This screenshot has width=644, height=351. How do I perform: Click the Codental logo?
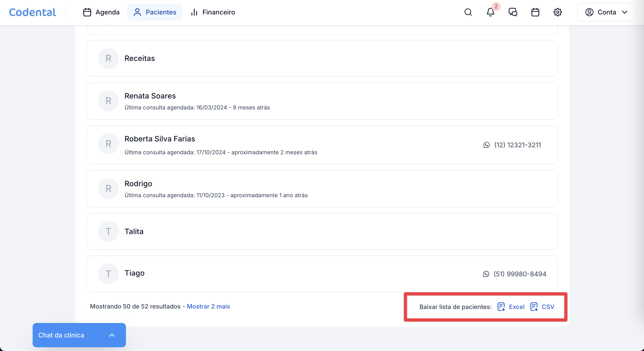[x=32, y=12]
